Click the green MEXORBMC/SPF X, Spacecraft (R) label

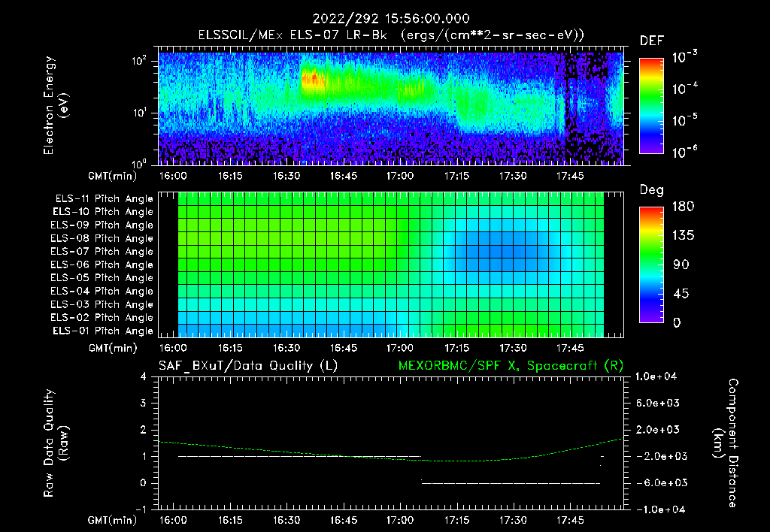(511, 366)
